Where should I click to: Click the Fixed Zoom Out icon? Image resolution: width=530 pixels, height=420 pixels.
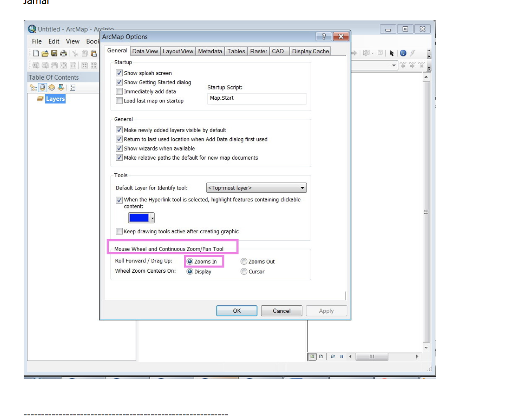pyautogui.click(x=94, y=65)
